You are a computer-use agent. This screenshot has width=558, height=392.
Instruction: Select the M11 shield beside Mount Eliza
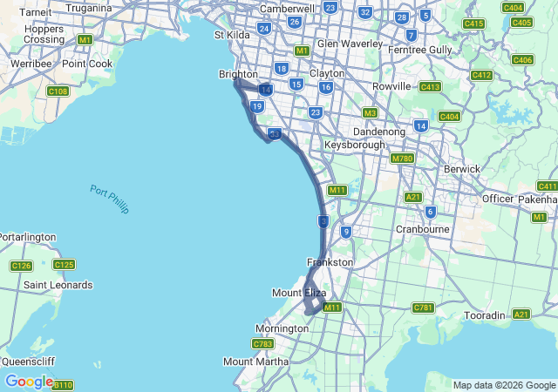pos(332,307)
